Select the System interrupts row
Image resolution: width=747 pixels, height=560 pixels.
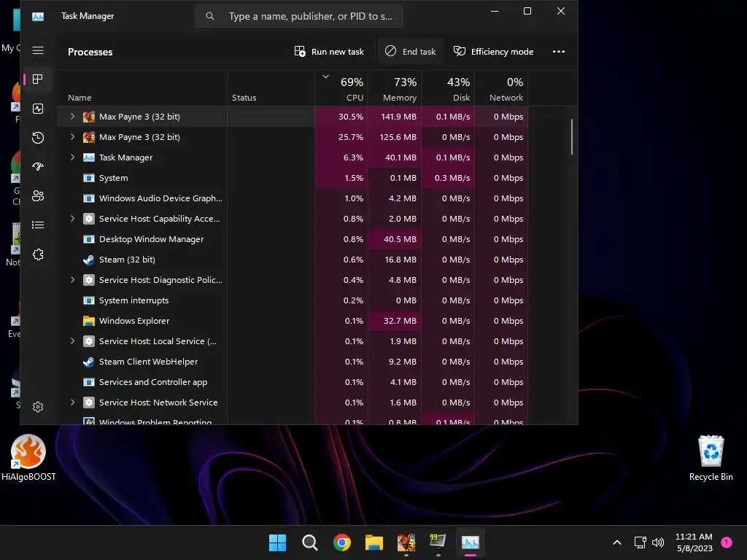click(x=292, y=300)
